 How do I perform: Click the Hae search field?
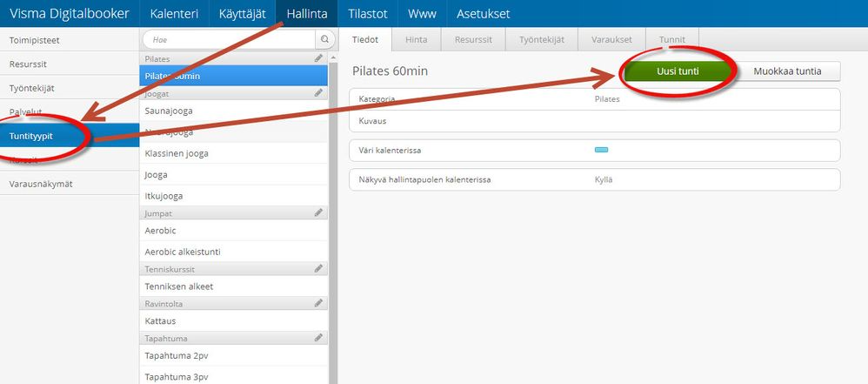(x=230, y=39)
